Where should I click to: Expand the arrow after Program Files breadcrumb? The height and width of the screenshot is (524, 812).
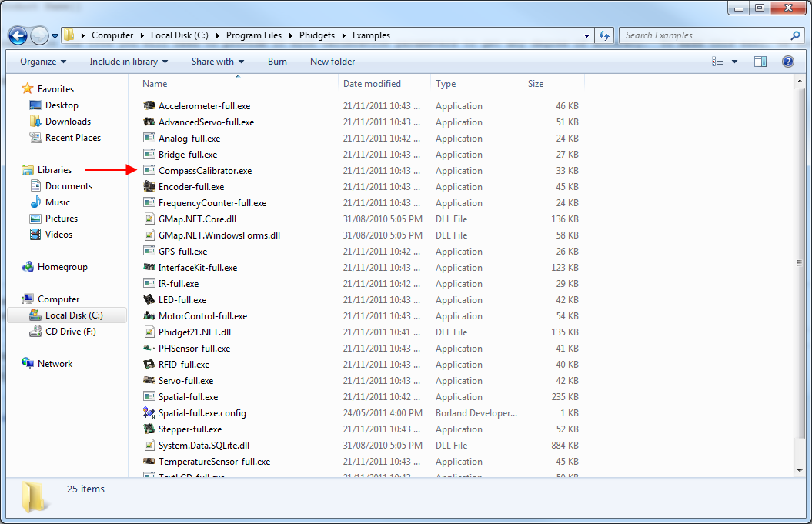[x=290, y=35]
